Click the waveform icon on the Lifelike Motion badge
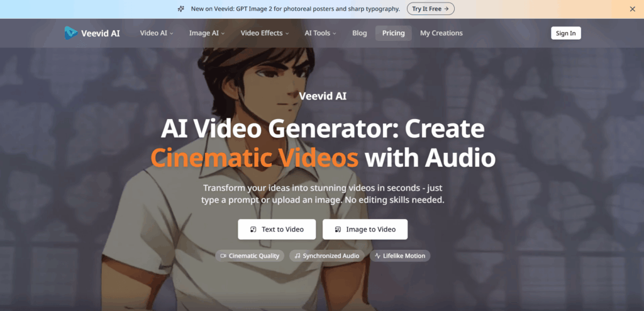This screenshot has height=311, width=644. pyautogui.click(x=377, y=256)
